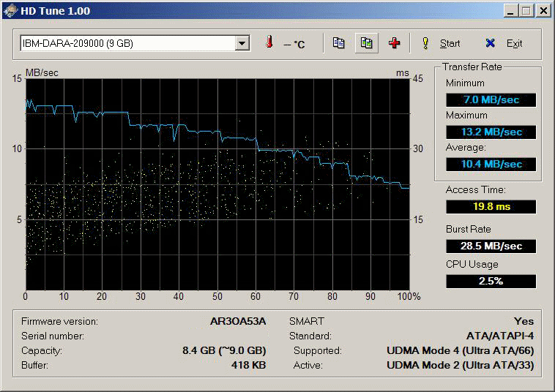Open health status red cross icon
Image resolution: width=555 pixels, height=392 pixels.
pyautogui.click(x=394, y=43)
